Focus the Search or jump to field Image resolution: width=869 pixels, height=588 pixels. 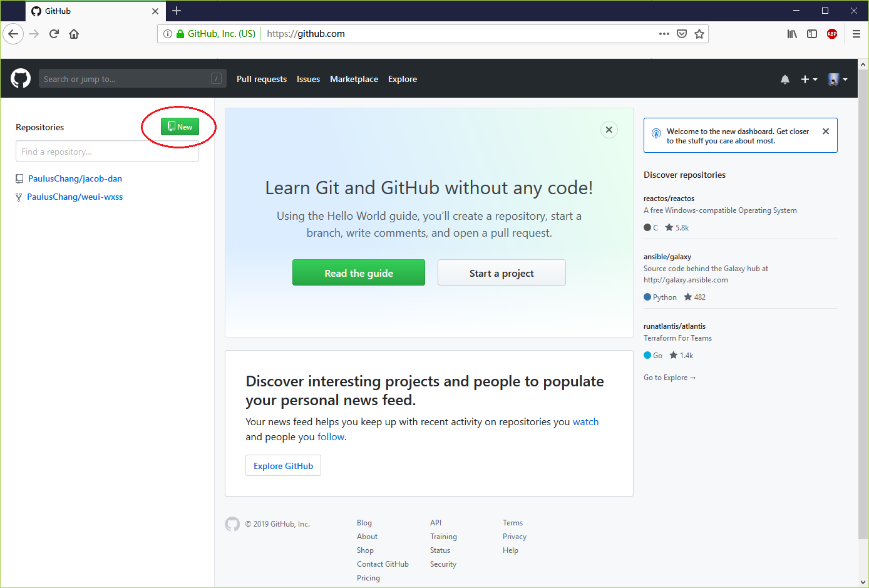pos(132,78)
